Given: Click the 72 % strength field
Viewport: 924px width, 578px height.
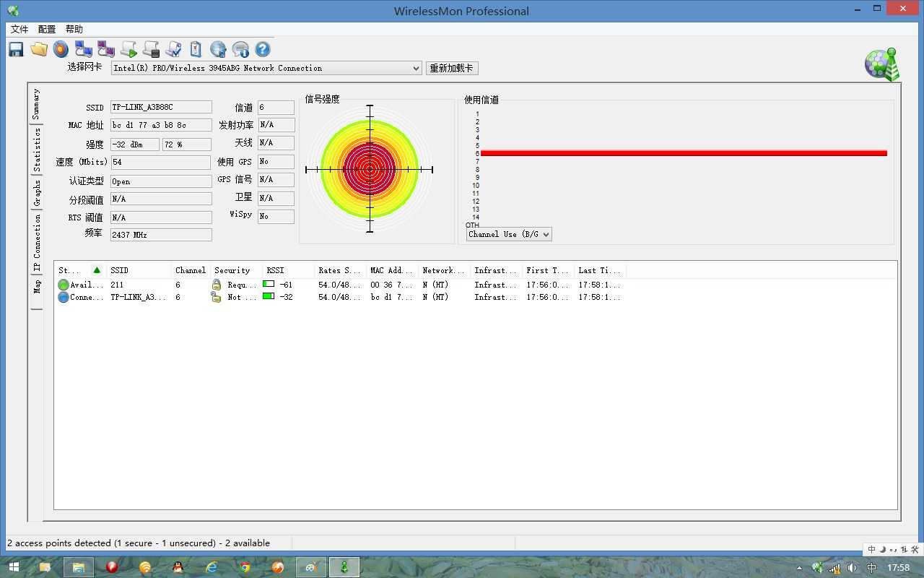Looking at the screenshot, I should click(186, 144).
